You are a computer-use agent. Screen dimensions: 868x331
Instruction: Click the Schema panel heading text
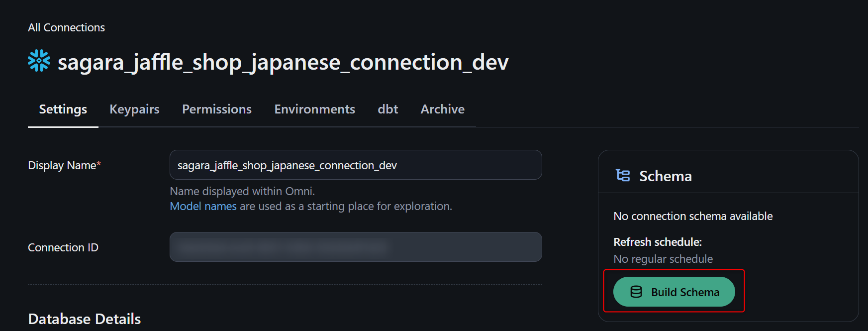click(x=665, y=176)
